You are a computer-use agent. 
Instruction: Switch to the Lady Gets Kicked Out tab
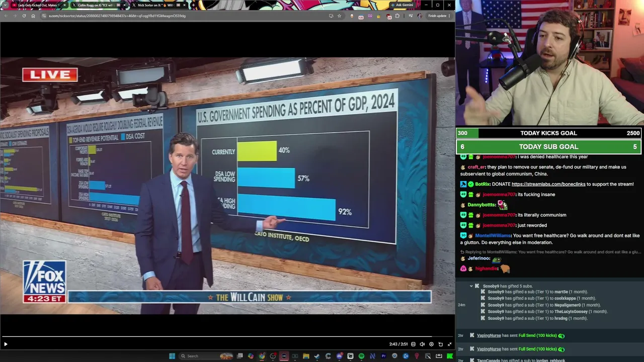(x=38, y=5)
